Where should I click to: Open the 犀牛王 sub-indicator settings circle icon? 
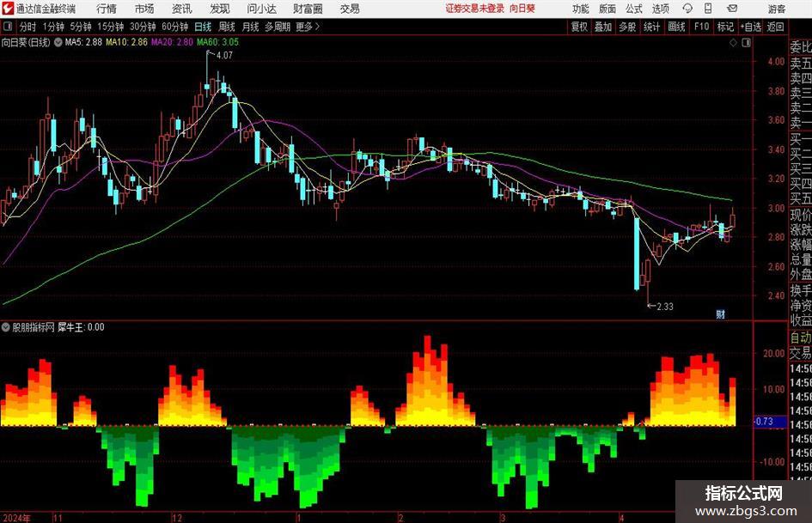[6, 327]
